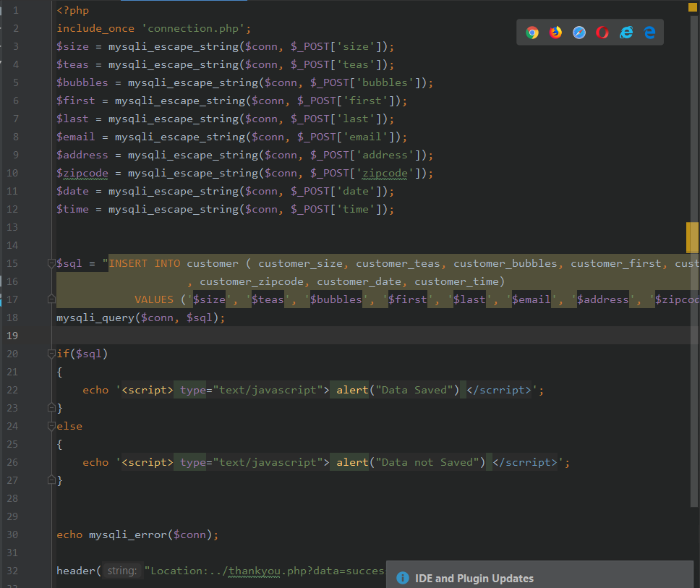Click the thankyou word in the Location string
Viewport: 700px width, 588px height.
click(x=255, y=571)
